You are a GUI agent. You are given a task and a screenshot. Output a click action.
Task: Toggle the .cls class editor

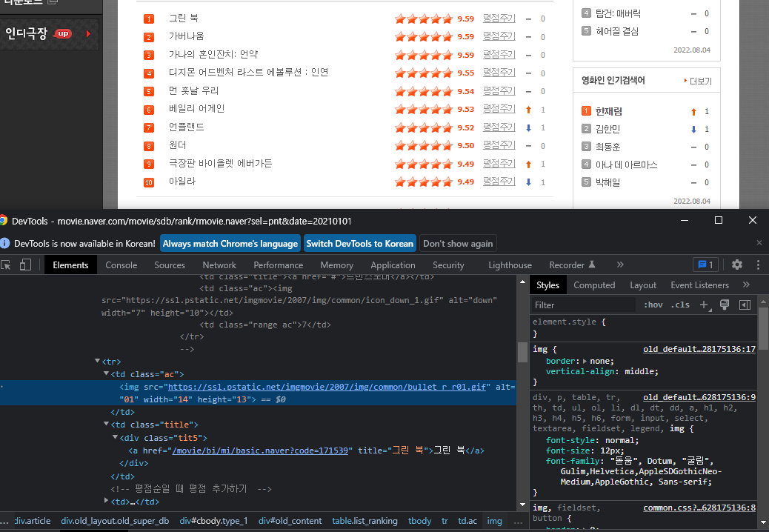coord(680,305)
